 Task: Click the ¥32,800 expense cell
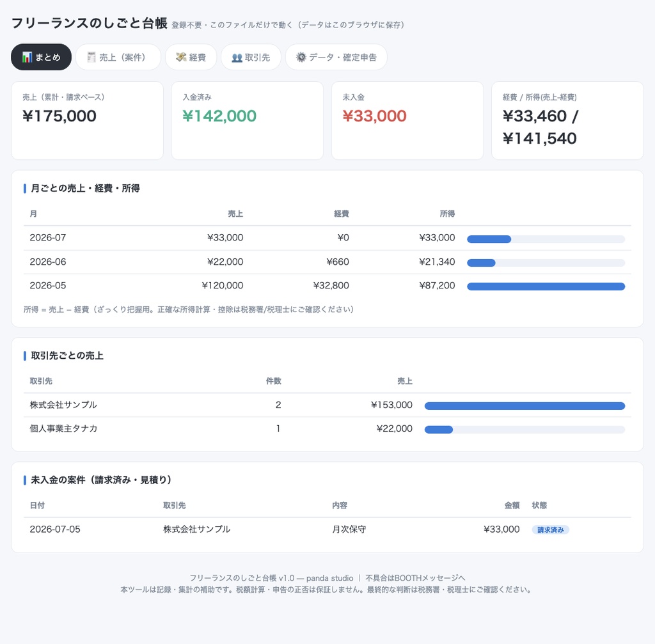331,285
